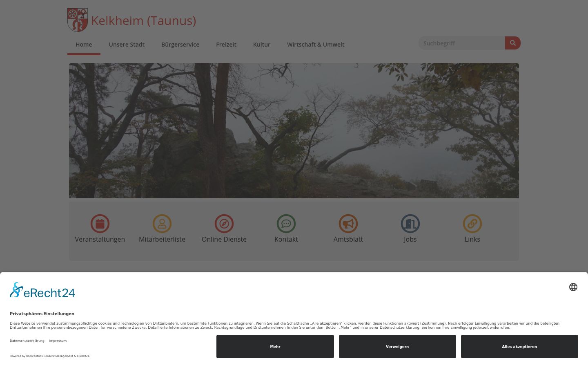The image size is (588, 368).
Task: Open the Unsere Stadt menu
Action: click(x=127, y=45)
